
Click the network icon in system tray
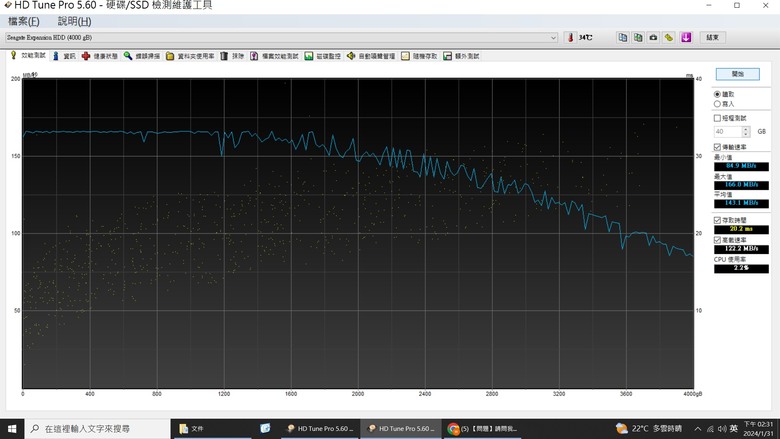[x=710, y=429]
